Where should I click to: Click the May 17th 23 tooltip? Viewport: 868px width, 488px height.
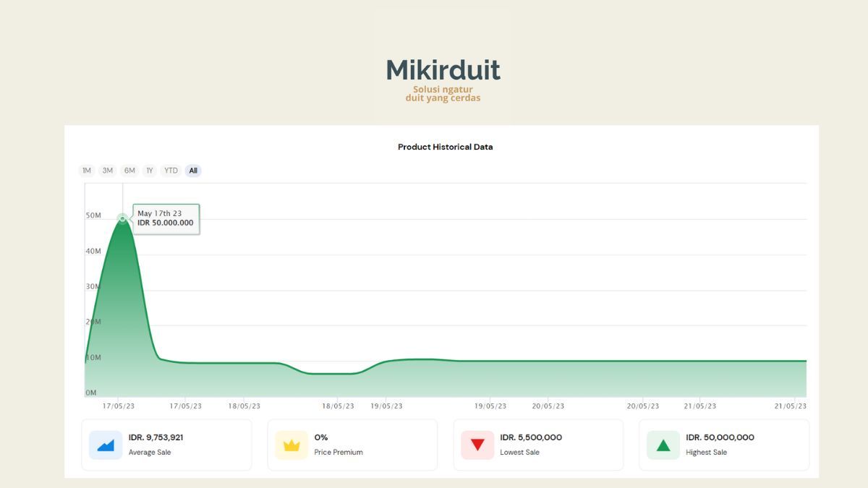point(166,218)
